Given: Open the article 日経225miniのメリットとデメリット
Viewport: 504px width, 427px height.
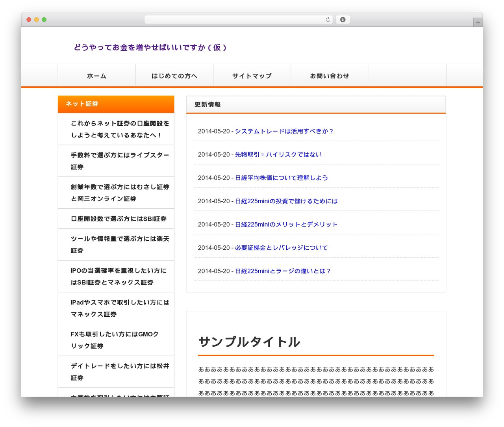Looking at the screenshot, I should click(x=286, y=224).
